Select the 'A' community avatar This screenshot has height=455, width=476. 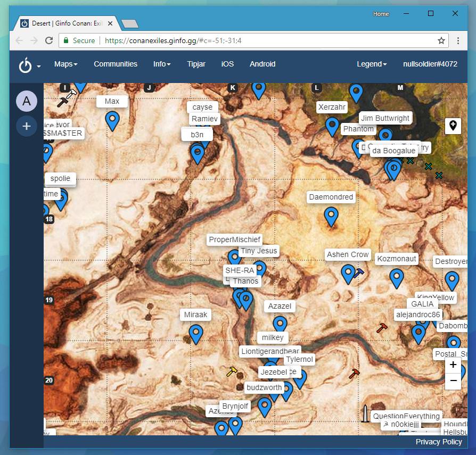click(27, 101)
